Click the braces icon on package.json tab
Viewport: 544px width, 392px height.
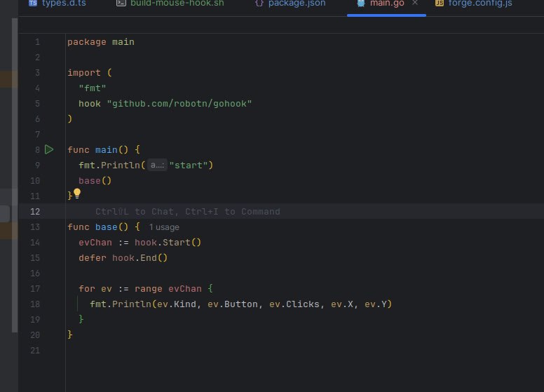tap(259, 3)
